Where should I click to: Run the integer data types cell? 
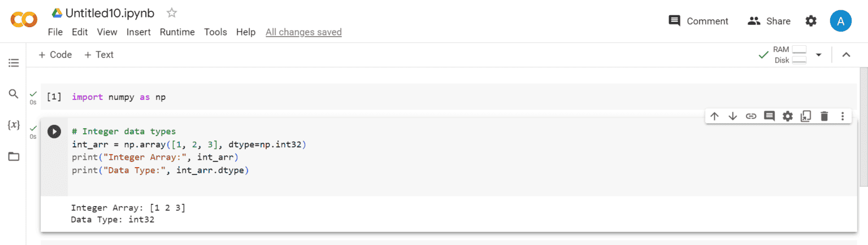coord(54,132)
